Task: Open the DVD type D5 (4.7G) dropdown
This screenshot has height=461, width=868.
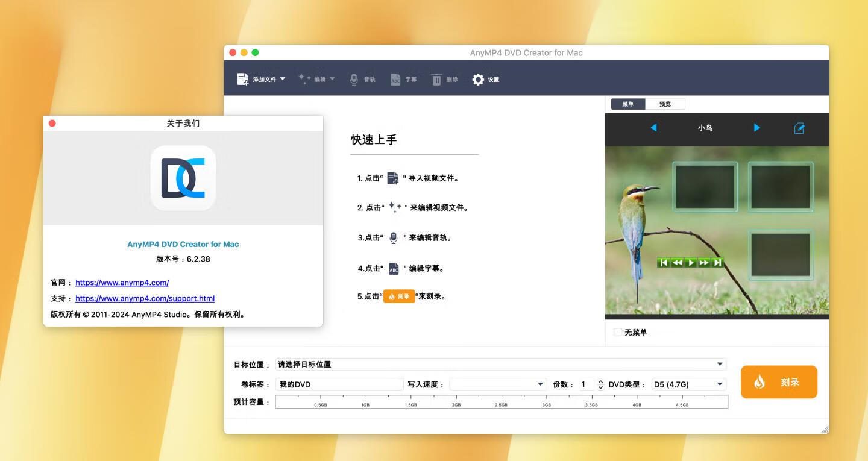Action: 719,384
